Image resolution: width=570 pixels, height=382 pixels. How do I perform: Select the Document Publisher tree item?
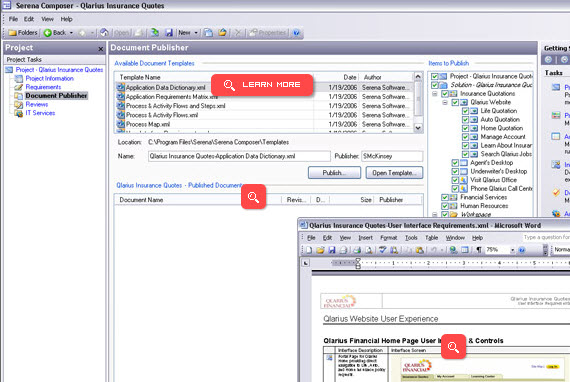pyautogui.click(x=56, y=96)
